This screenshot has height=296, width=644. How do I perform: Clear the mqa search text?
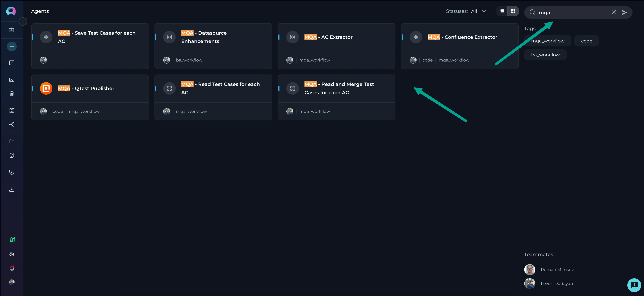[613, 12]
